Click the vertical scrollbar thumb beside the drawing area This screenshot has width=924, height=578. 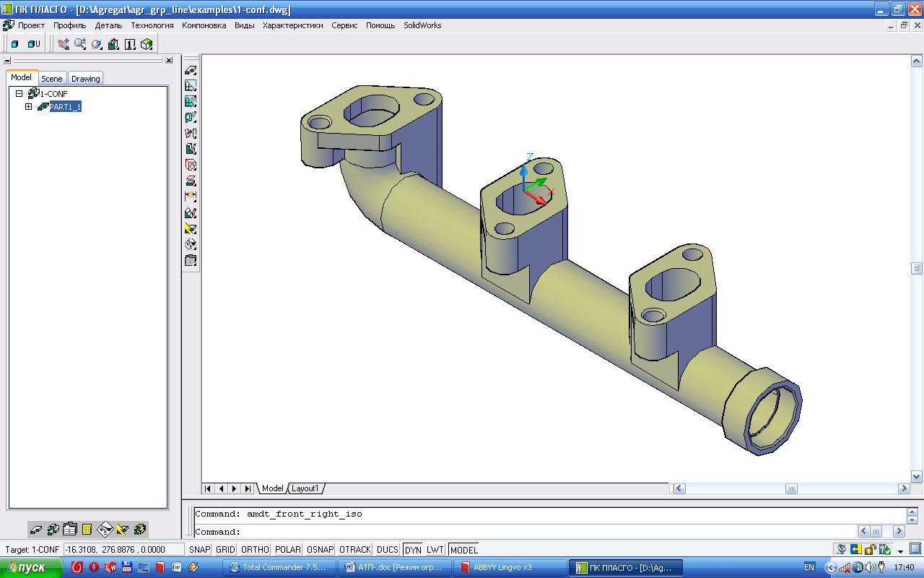pos(917,268)
